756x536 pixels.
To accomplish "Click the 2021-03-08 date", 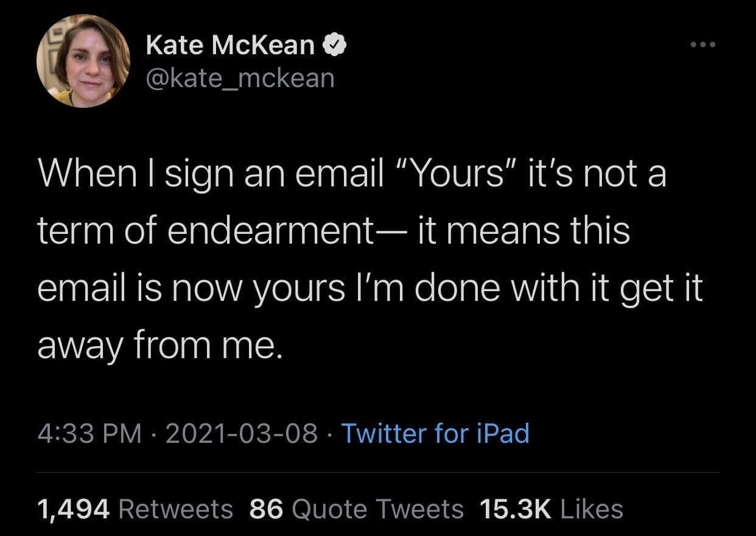I will coord(241,433).
